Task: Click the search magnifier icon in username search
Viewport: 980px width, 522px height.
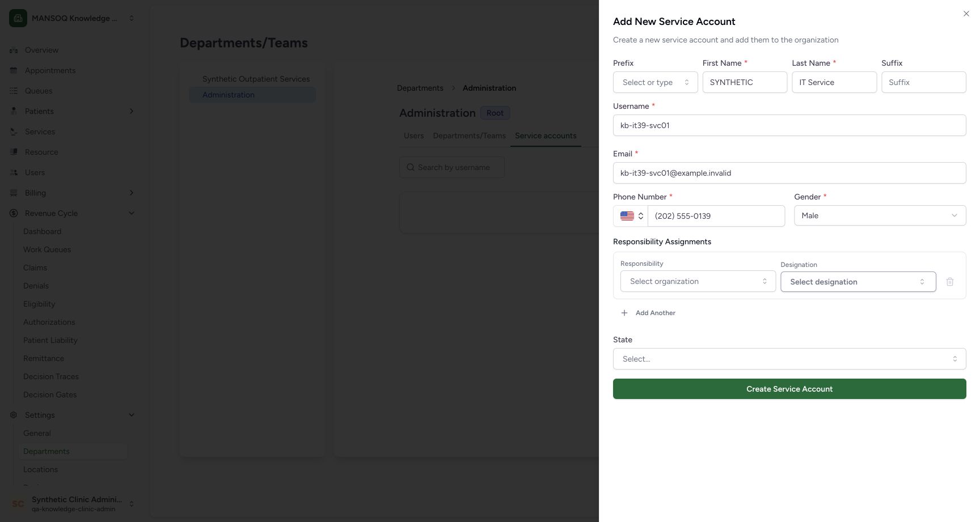Action: coord(411,167)
